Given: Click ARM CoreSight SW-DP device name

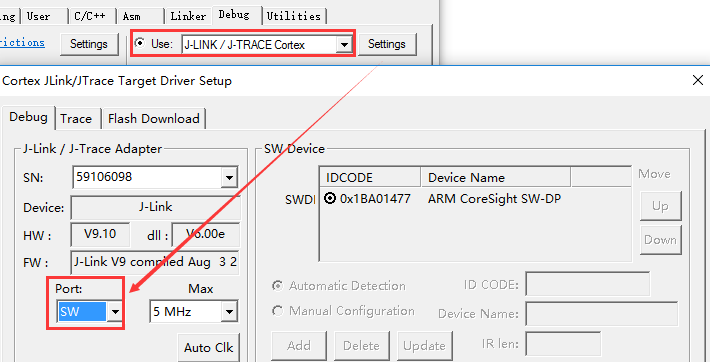Looking at the screenshot, I should click(494, 198).
